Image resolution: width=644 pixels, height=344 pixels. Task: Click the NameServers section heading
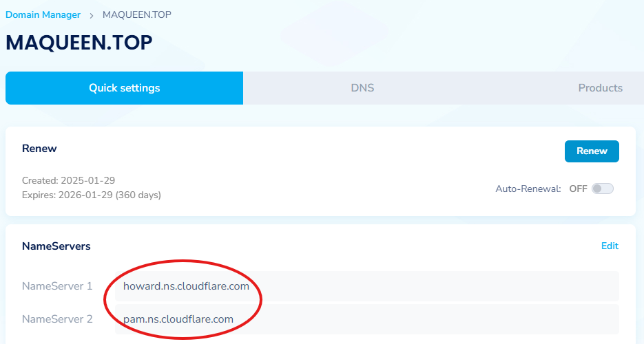56,246
